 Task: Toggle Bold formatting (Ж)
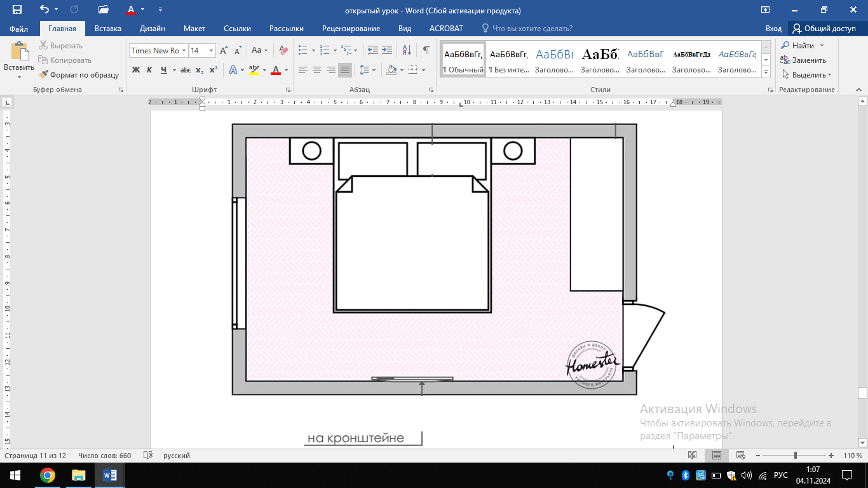click(135, 70)
